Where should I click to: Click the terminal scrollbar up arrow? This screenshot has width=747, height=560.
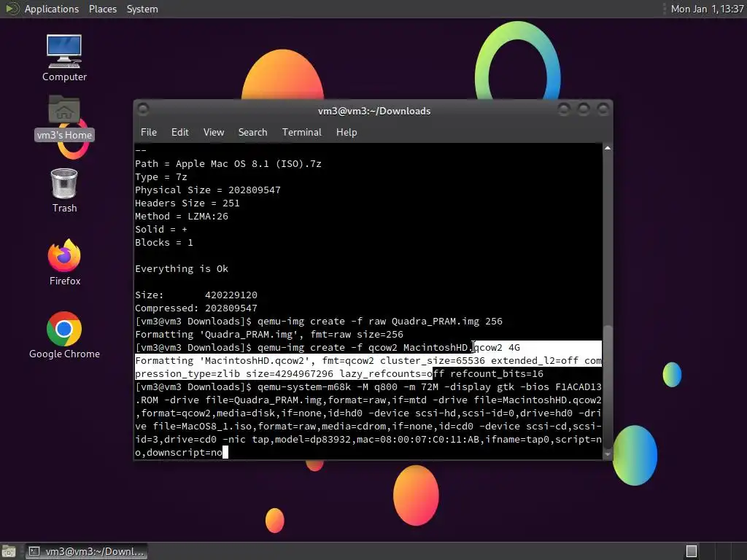click(608, 149)
